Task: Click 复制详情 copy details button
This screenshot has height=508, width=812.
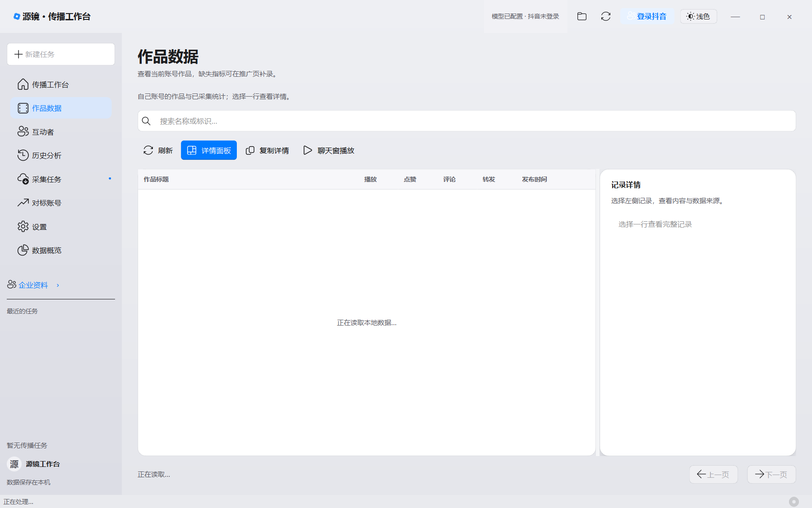Action: [x=268, y=150]
